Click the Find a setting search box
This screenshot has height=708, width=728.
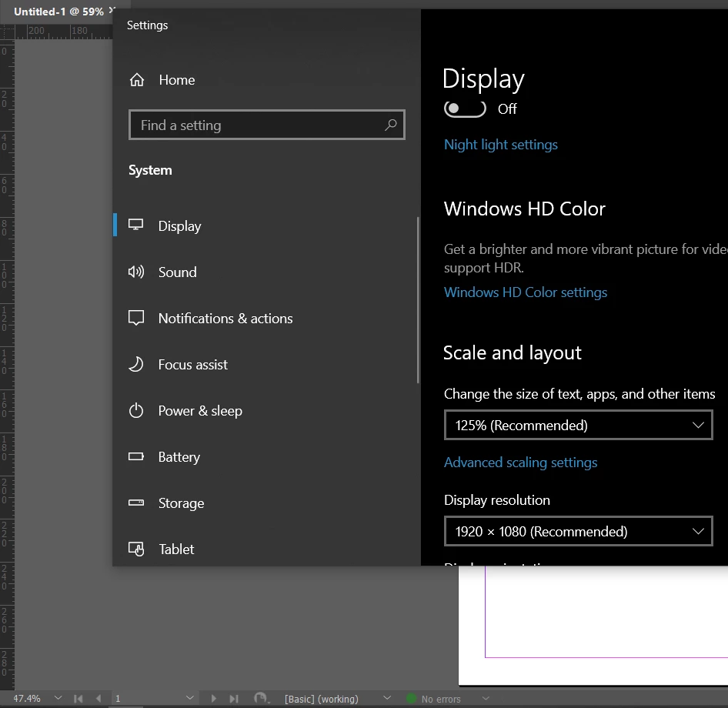click(266, 125)
